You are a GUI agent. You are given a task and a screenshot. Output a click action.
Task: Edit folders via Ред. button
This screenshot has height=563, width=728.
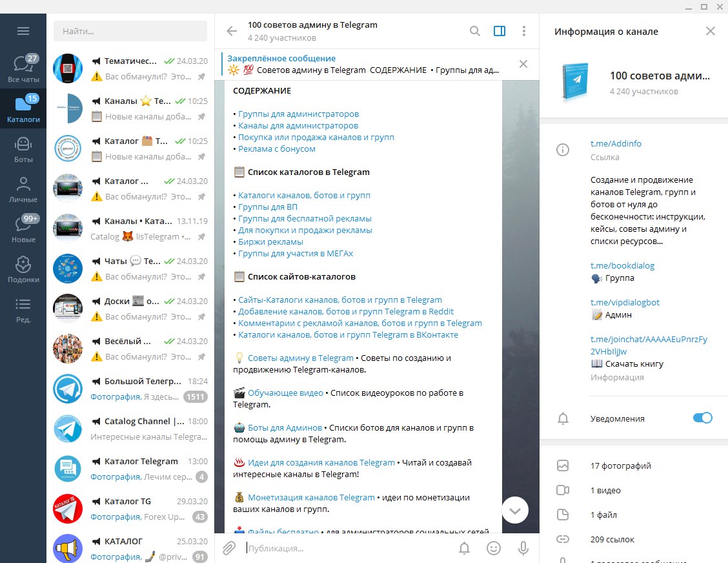23,309
